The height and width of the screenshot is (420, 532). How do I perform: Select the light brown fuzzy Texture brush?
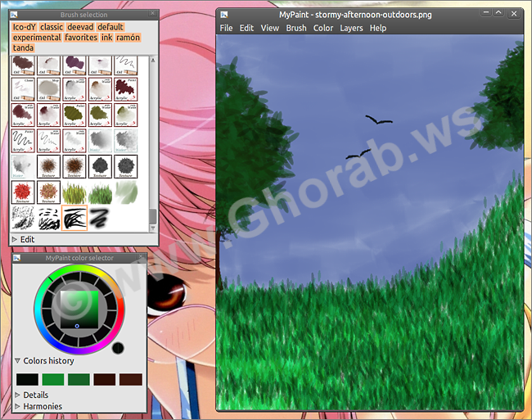(49, 166)
